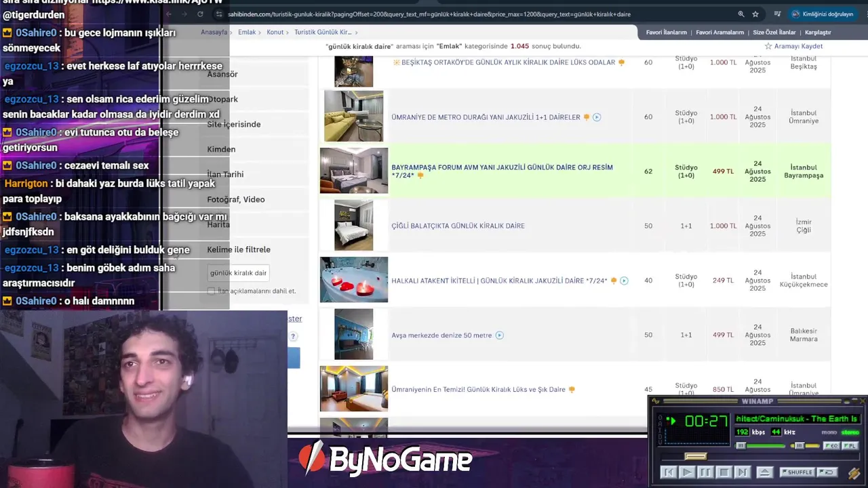
Task: Click the 249 TL price cell
Action: (x=723, y=281)
